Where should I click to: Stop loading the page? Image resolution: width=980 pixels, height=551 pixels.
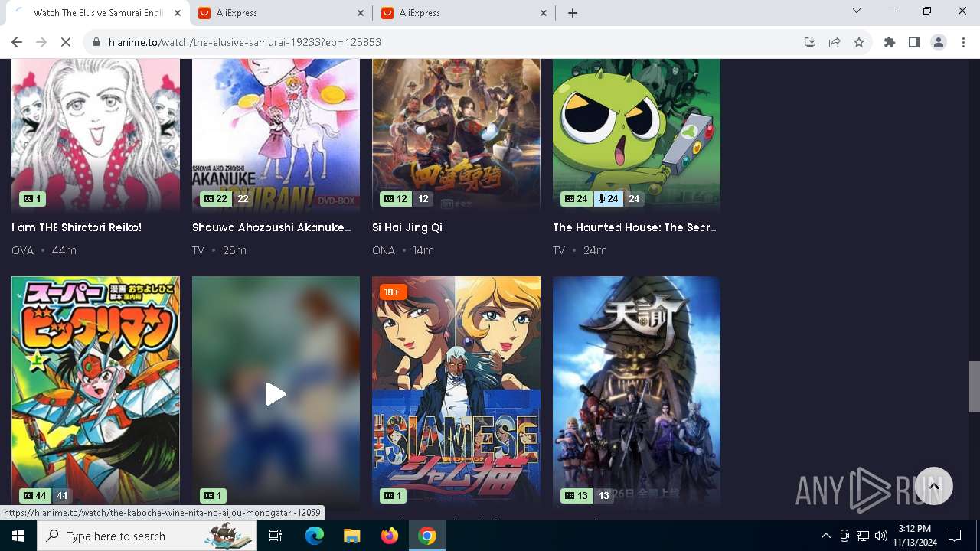[x=66, y=42]
